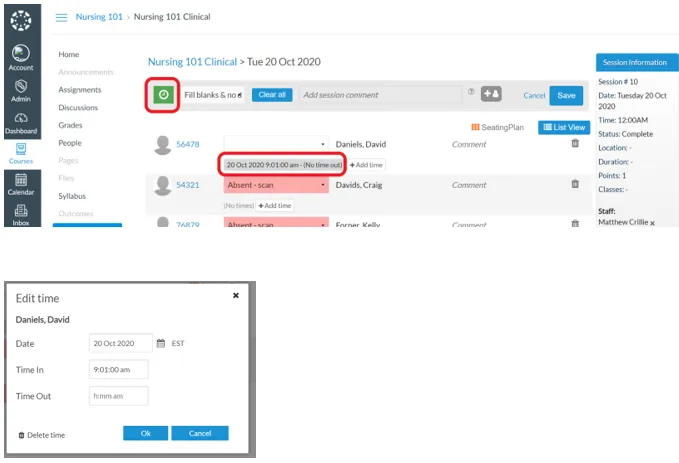The height and width of the screenshot is (463, 679).
Task: Delete Daniels, David row with trash icon
Action: (x=575, y=143)
